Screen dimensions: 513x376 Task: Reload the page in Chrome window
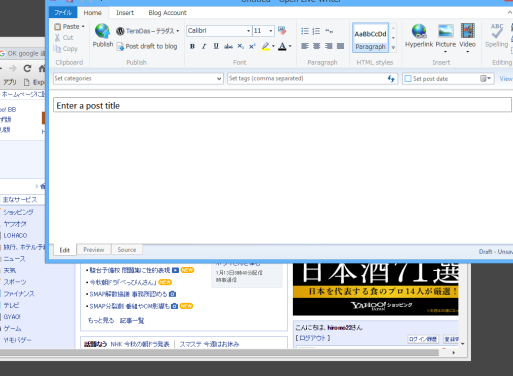pos(27,68)
